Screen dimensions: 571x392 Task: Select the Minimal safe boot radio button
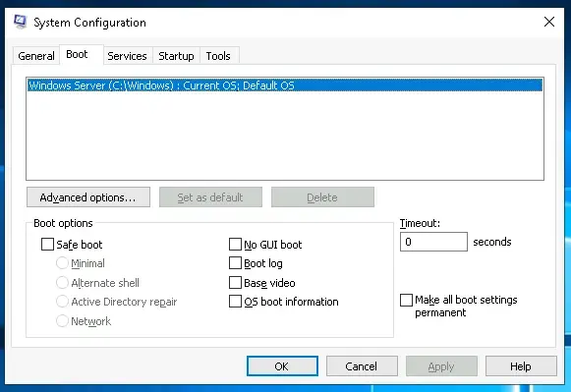(62, 263)
